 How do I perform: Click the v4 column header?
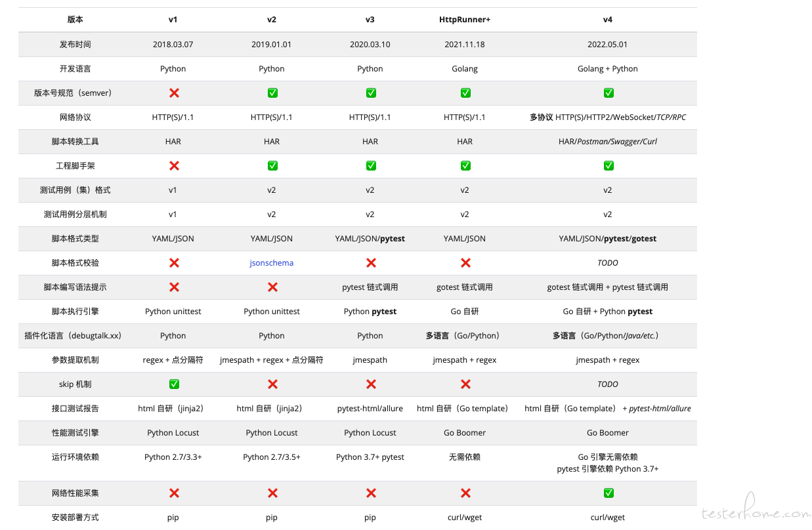608,20
